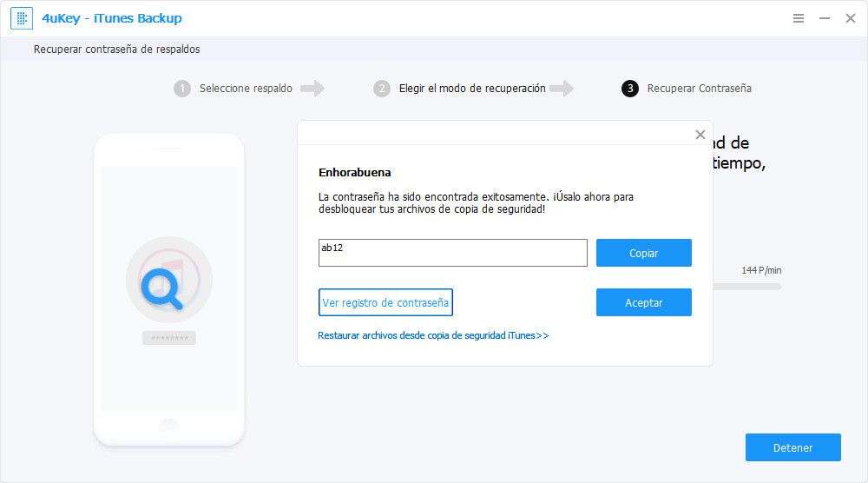Click the recovered password field ab12
The image size is (868, 483).
[453, 253]
